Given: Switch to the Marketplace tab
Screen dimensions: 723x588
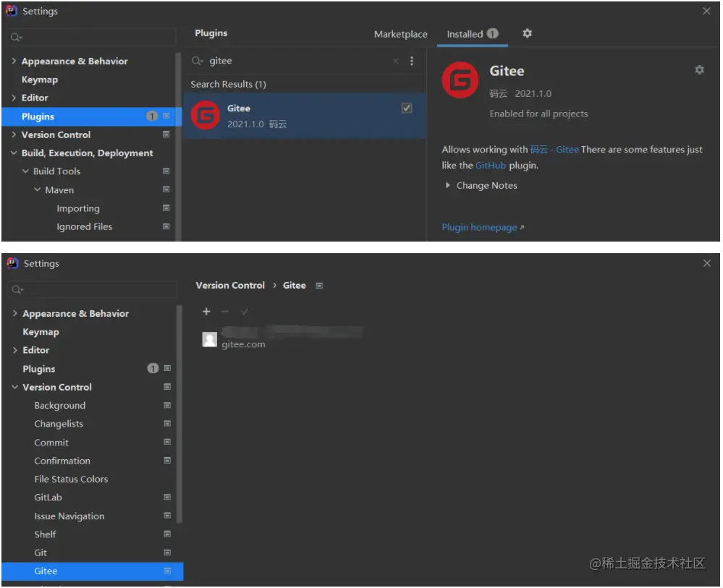Looking at the screenshot, I should [x=400, y=34].
